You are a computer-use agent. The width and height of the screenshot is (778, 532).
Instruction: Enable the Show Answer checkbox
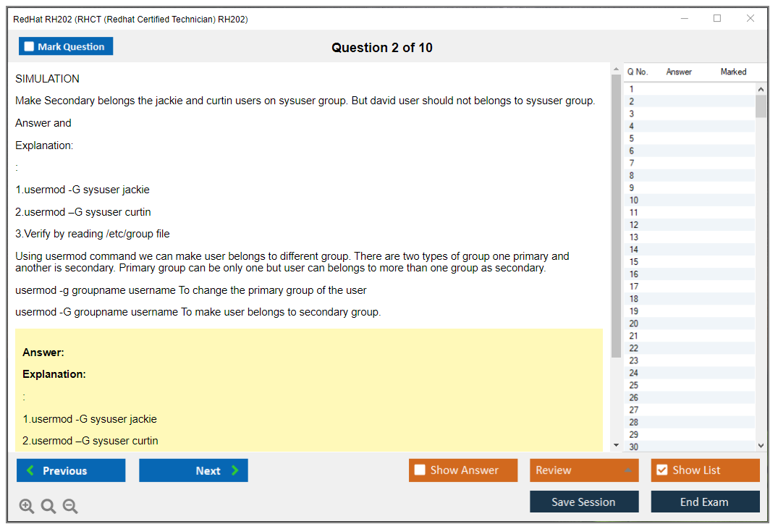(420, 470)
